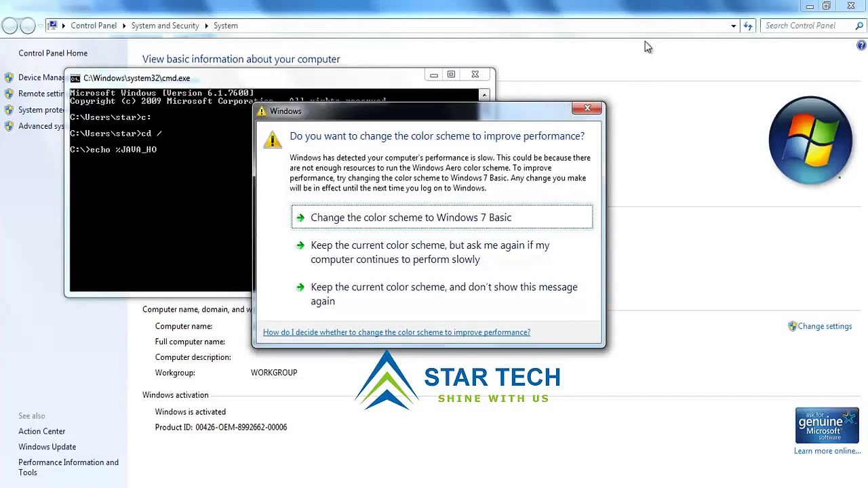Open the Remote settings link
The height and width of the screenshot is (488, 868).
tap(41, 94)
